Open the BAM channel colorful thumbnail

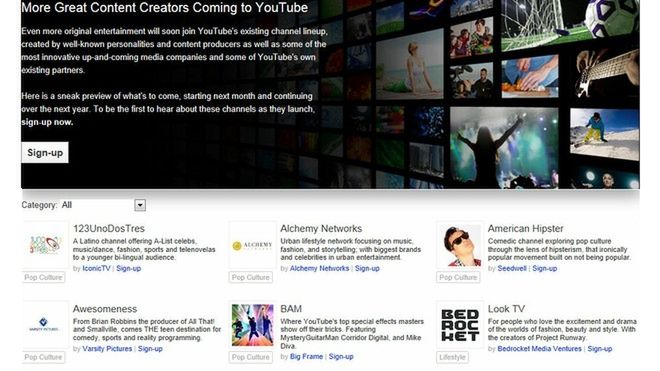click(x=252, y=325)
